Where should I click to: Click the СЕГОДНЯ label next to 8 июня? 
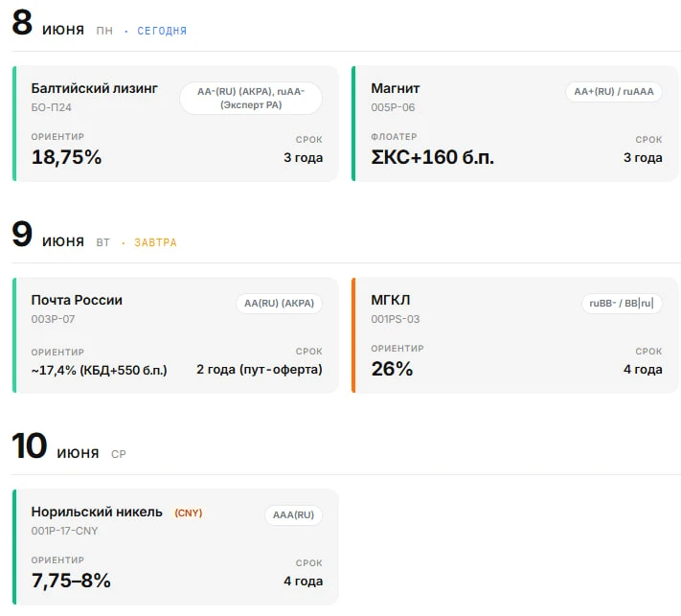tap(162, 31)
